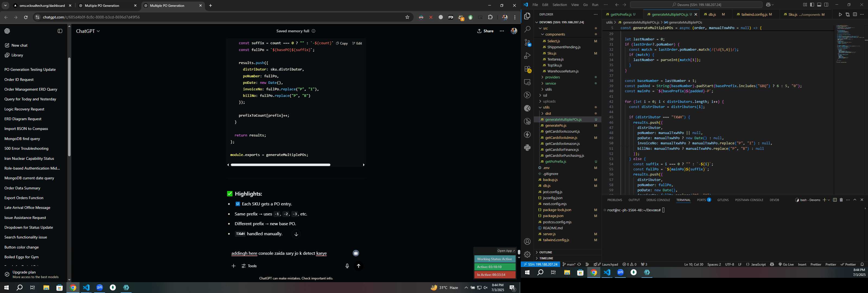Open VS Code Manage gear icon
This screenshot has width=868, height=293.
[x=527, y=254]
